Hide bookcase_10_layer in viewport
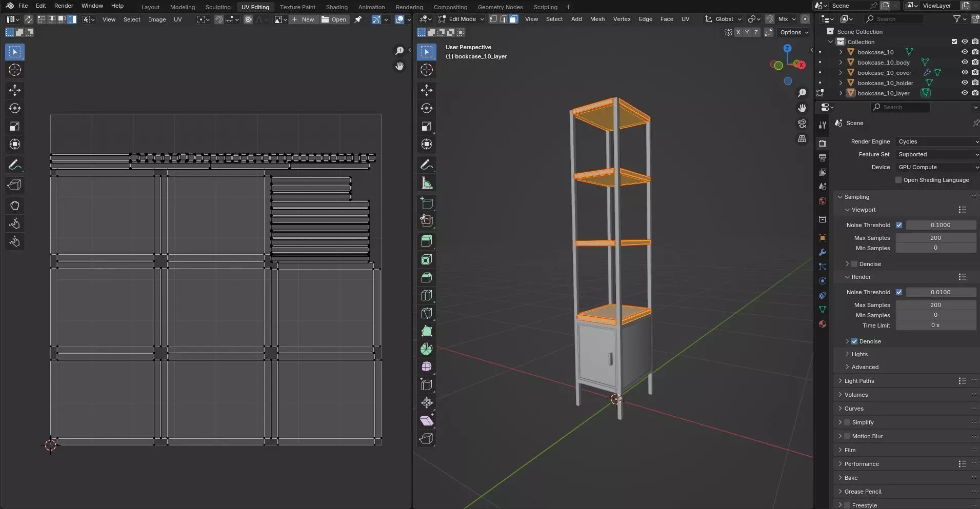This screenshot has height=509, width=980. pyautogui.click(x=965, y=93)
